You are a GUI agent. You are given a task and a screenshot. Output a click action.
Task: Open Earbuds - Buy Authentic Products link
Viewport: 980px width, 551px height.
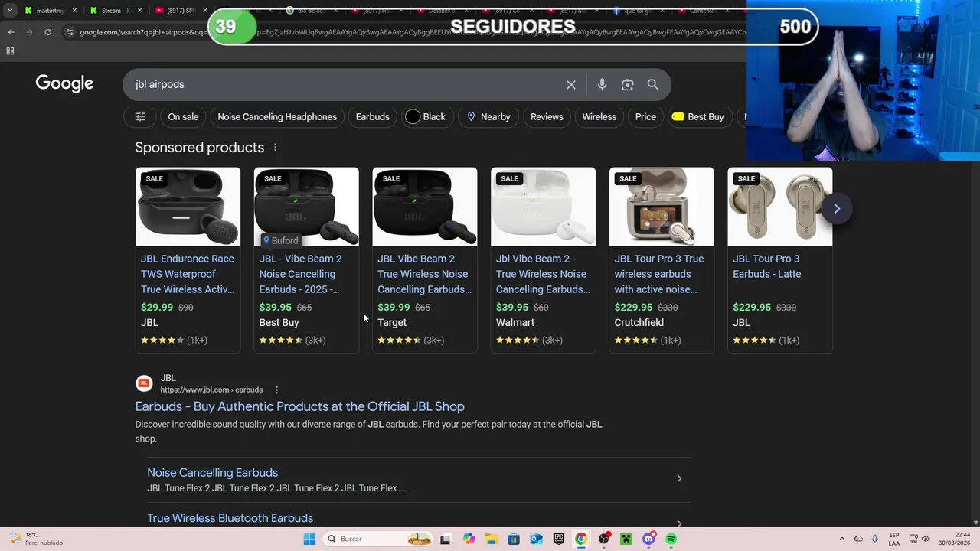click(x=300, y=406)
